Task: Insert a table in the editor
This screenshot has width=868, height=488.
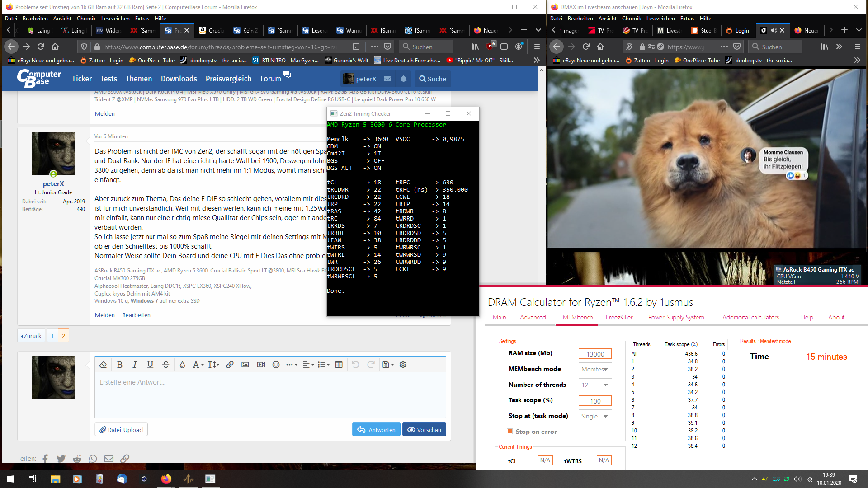Action: tap(339, 365)
